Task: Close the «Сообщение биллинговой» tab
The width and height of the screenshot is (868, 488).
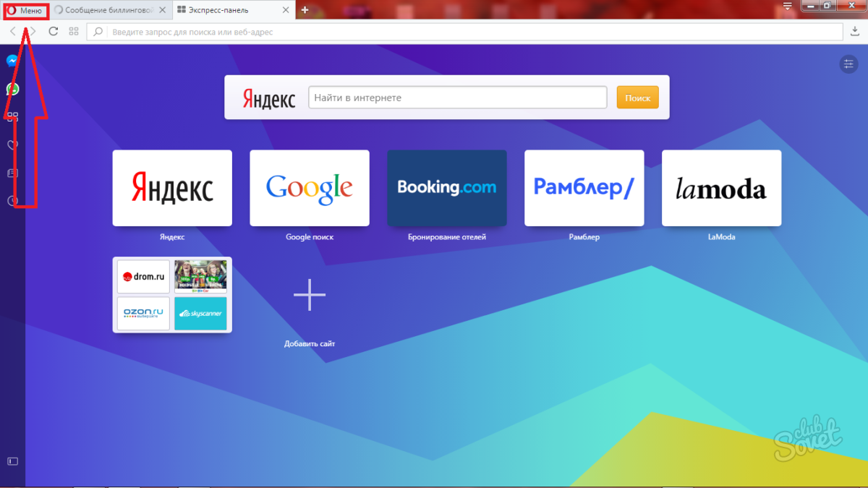Action: tap(163, 11)
